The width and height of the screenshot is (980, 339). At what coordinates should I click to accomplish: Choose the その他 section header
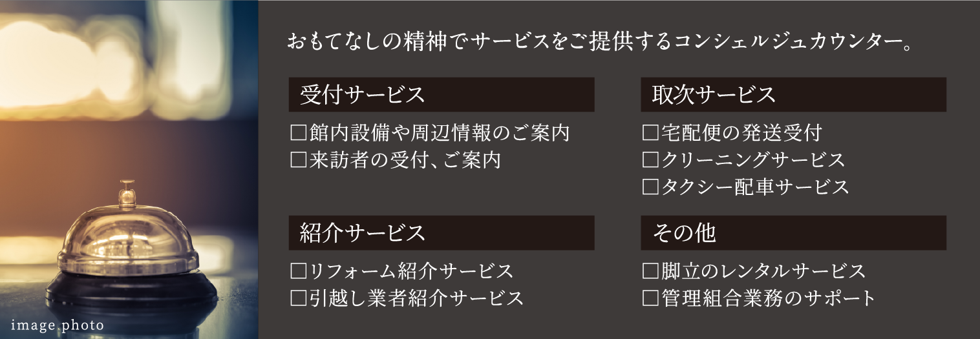(793, 233)
